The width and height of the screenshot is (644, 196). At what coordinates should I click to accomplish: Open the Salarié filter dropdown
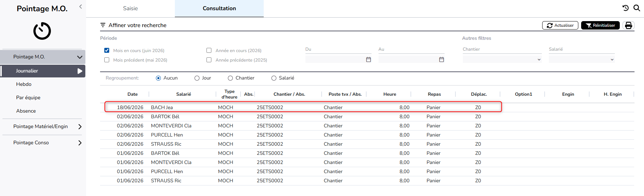[582, 59]
